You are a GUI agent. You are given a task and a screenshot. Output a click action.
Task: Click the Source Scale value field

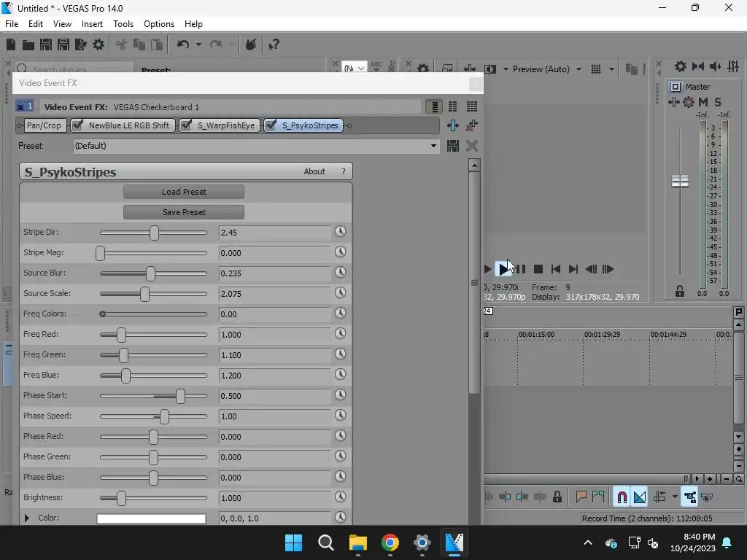click(x=274, y=294)
